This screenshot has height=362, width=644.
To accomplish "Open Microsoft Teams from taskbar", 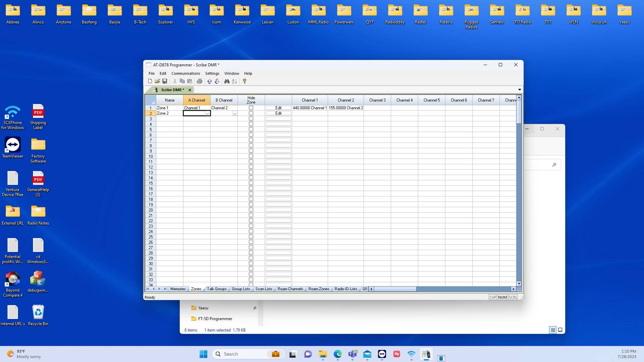I will coord(353,354).
